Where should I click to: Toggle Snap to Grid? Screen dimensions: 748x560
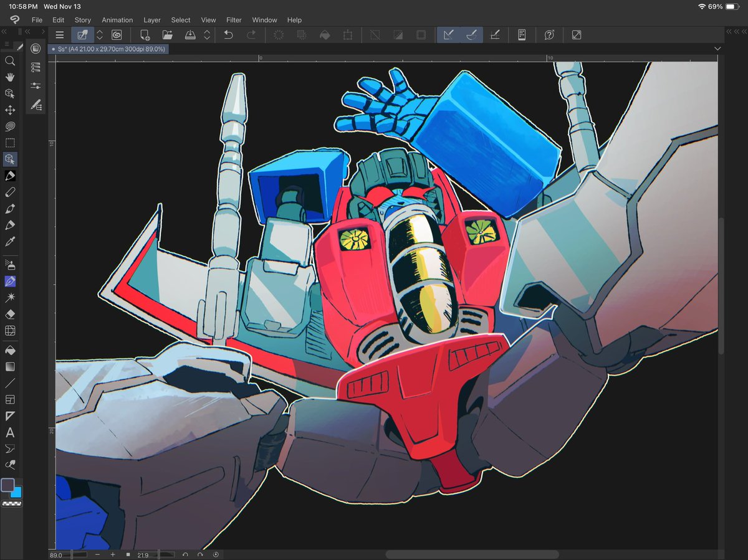(x=496, y=35)
